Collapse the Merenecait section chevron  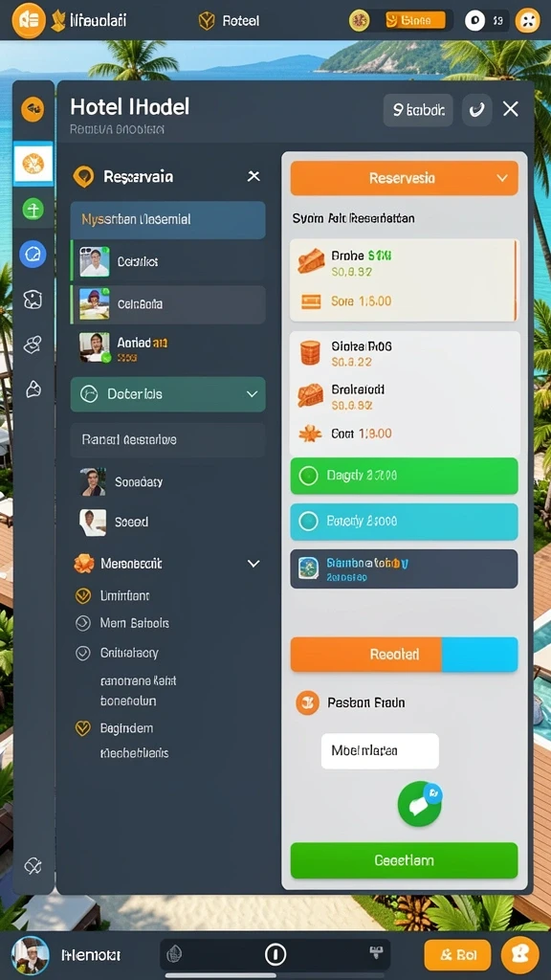[253, 563]
